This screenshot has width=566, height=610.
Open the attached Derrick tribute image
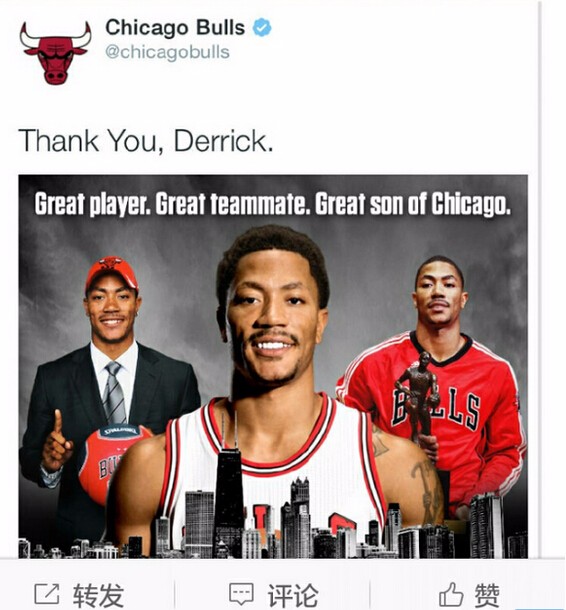[273, 366]
